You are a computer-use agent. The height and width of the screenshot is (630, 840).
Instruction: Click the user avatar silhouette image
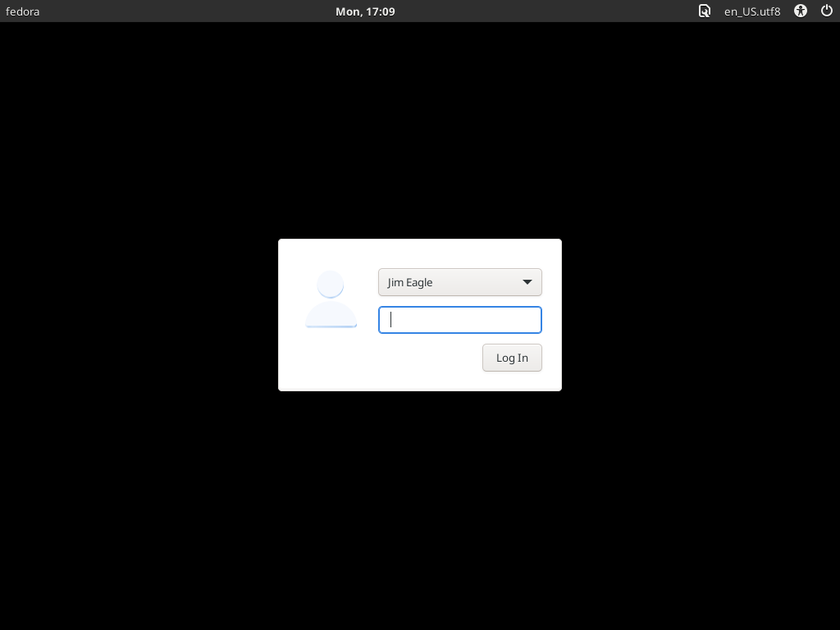coord(331,299)
